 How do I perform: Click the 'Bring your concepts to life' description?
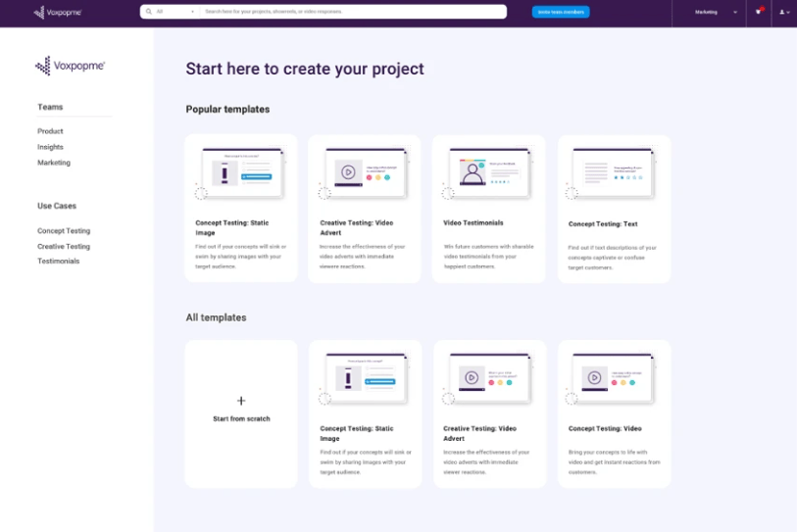tap(614, 461)
